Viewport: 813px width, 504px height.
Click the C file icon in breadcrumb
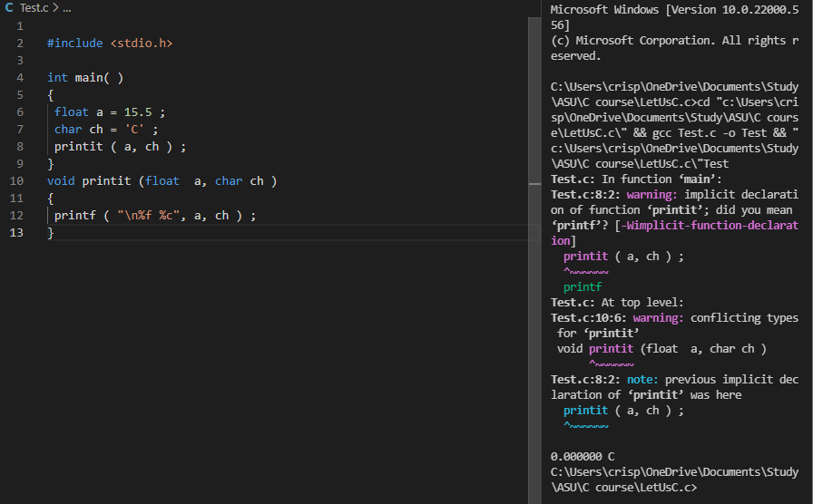coord(9,8)
